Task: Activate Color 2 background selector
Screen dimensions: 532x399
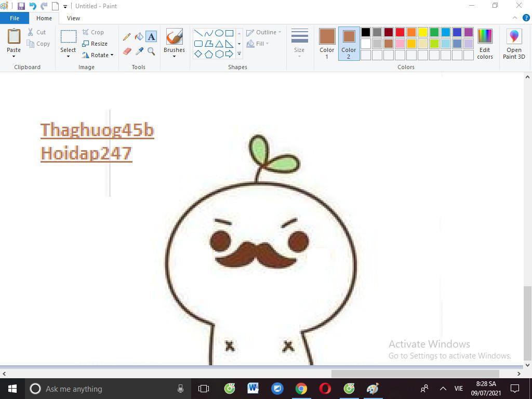Action: coord(349,44)
